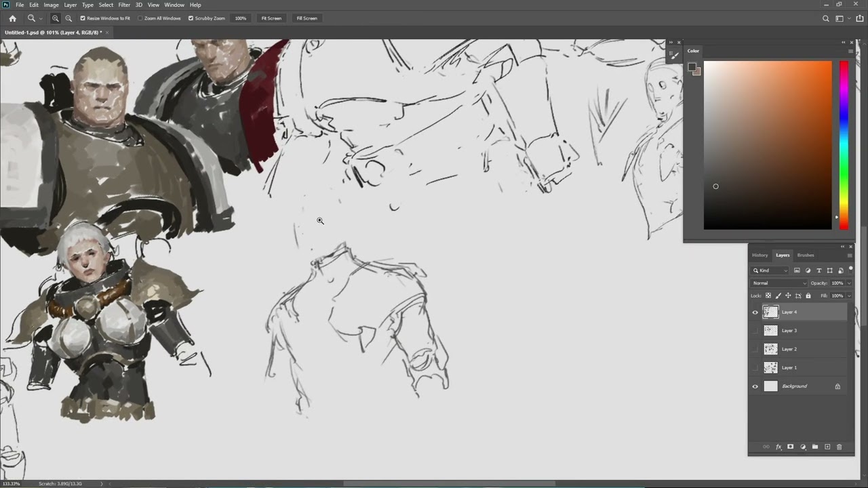Click the foreground color swatch
868x488 pixels.
[692, 67]
